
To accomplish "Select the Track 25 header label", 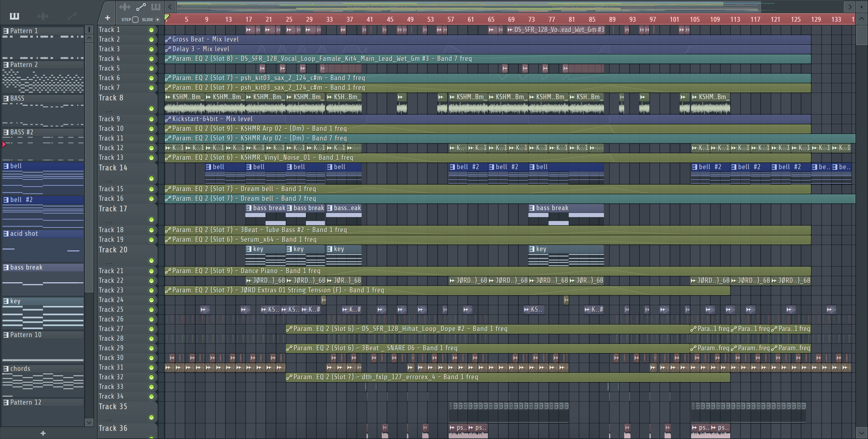I will click(x=111, y=310).
